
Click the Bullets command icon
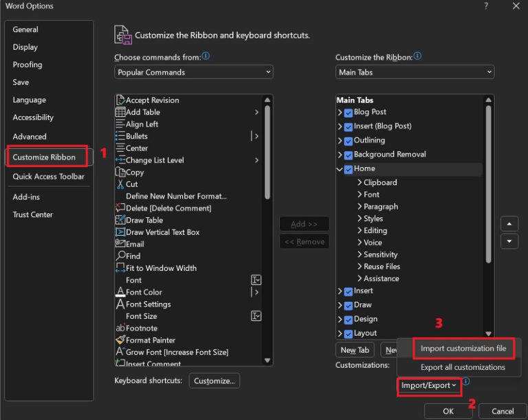click(x=120, y=136)
